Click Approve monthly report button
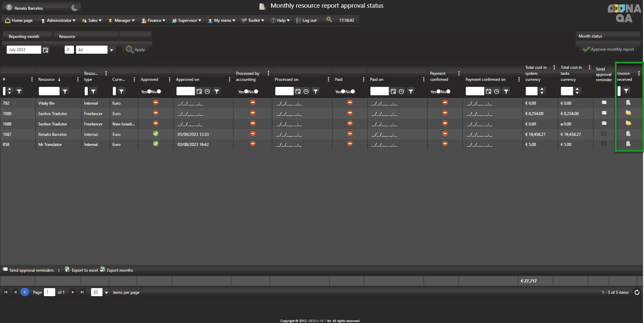This screenshot has width=644, height=323. [x=609, y=49]
